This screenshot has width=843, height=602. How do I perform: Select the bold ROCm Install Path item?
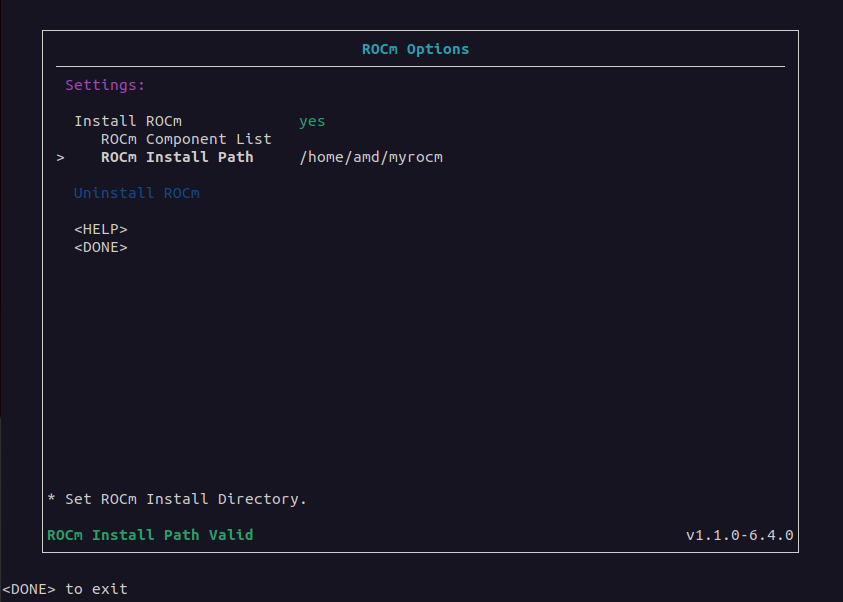tap(177, 157)
